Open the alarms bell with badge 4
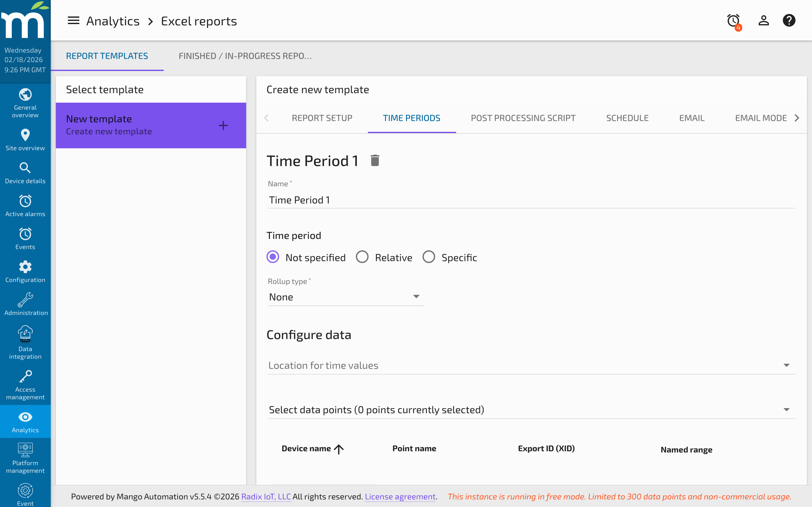 [x=733, y=21]
